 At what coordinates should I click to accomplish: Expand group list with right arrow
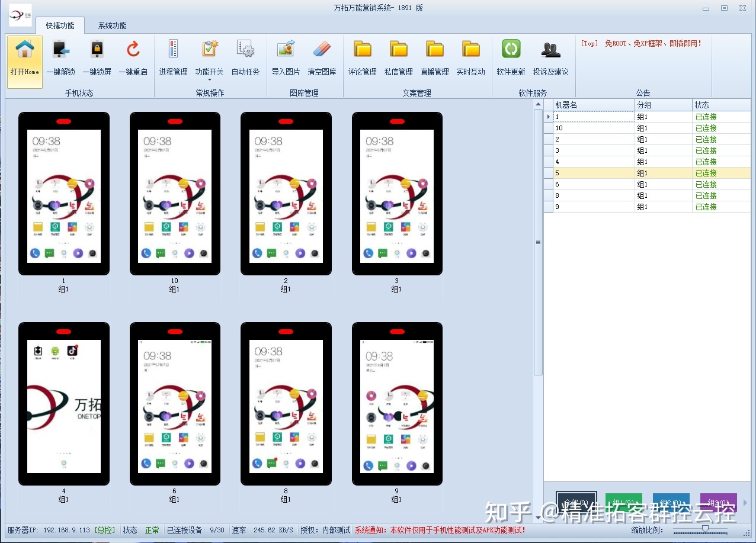pos(745,503)
